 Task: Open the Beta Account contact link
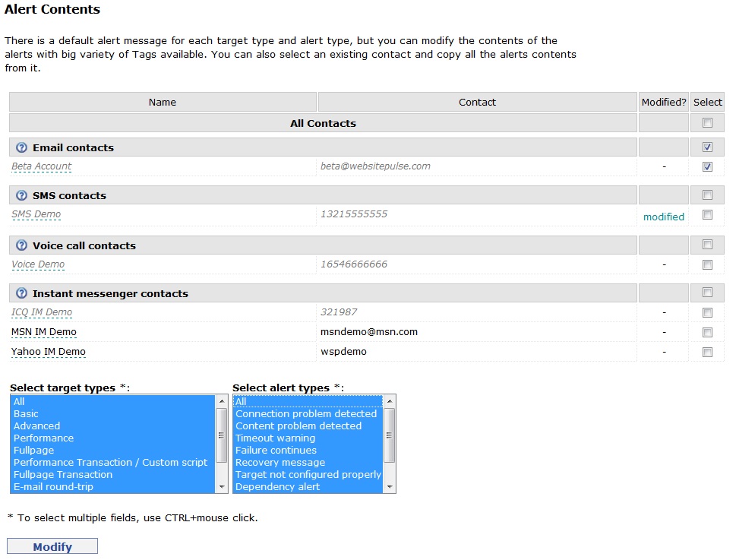coord(41,166)
